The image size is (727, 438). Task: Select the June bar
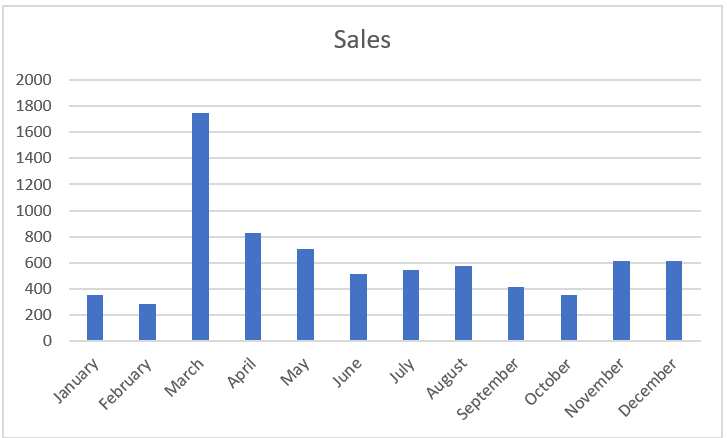pyautogui.click(x=358, y=307)
